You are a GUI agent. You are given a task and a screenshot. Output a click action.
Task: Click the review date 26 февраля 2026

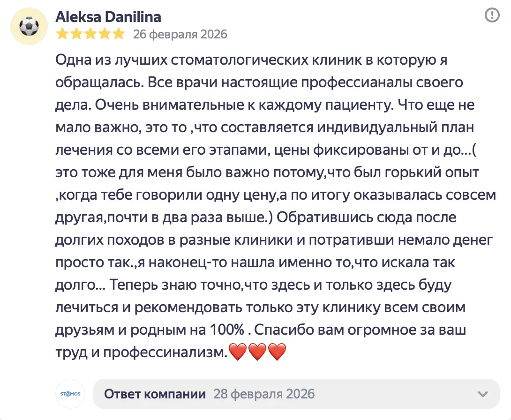tap(180, 34)
